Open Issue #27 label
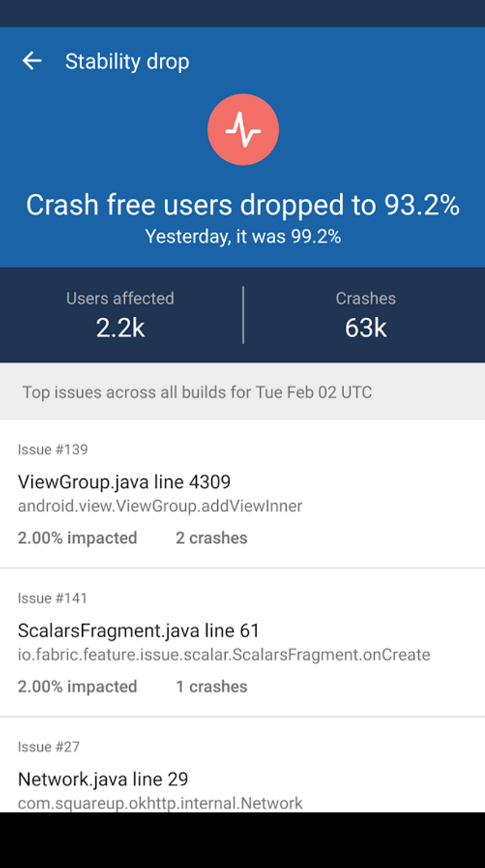The image size is (485, 868). (49, 748)
